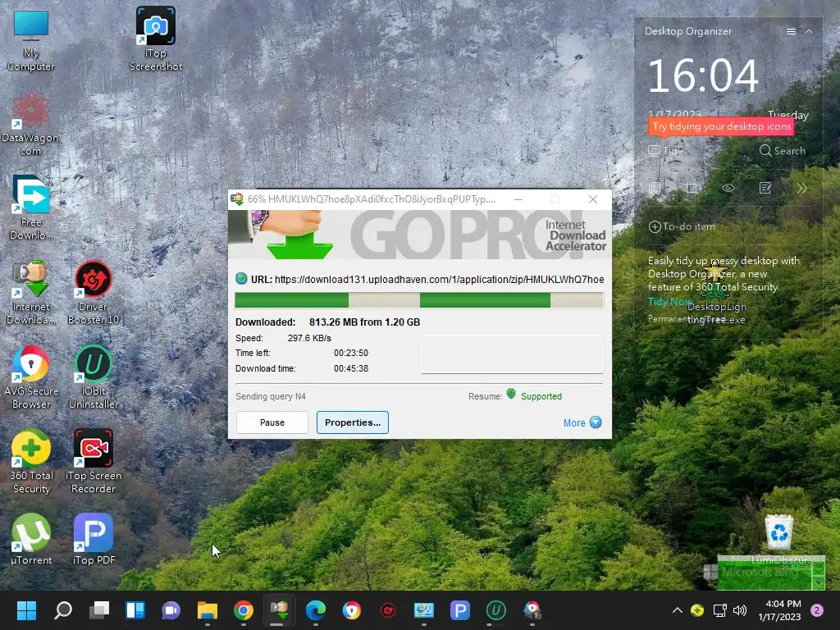Click the Microsoft Bing widget on desktop

click(764, 572)
